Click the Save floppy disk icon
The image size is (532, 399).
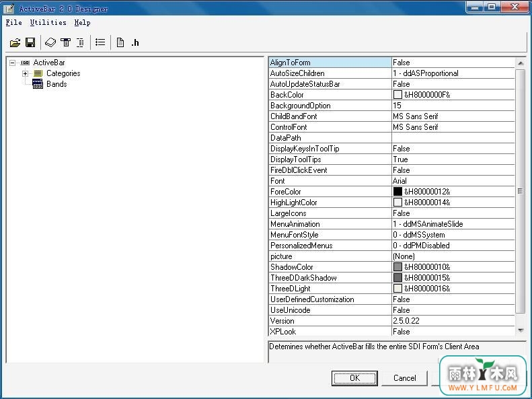30,43
